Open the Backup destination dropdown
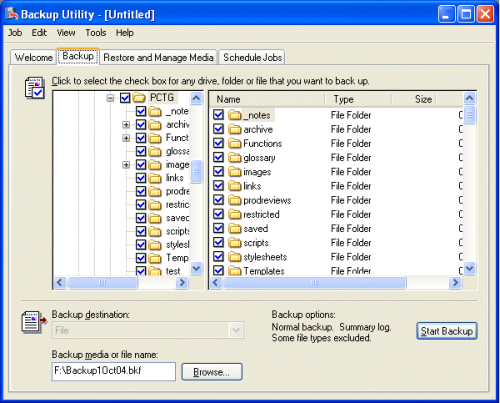Image resolution: width=500 pixels, height=403 pixels. [236, 330]
